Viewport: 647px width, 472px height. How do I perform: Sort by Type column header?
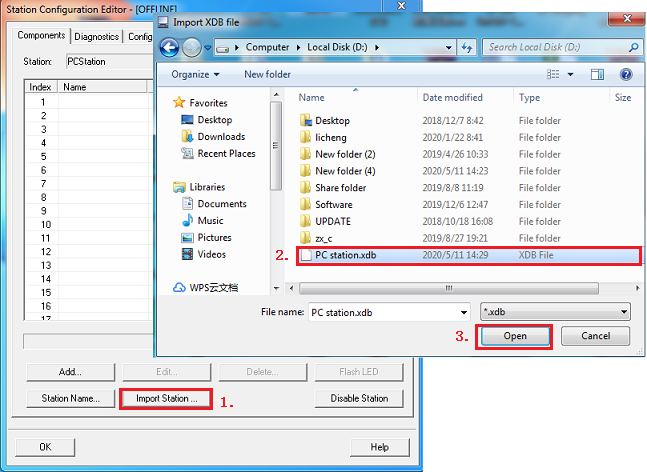tap(529, 98)
